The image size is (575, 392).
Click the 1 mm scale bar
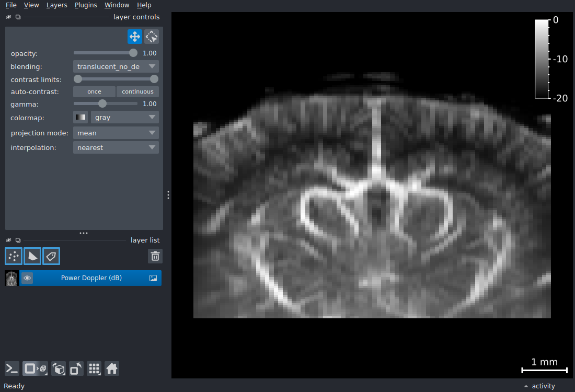[545, 366]
